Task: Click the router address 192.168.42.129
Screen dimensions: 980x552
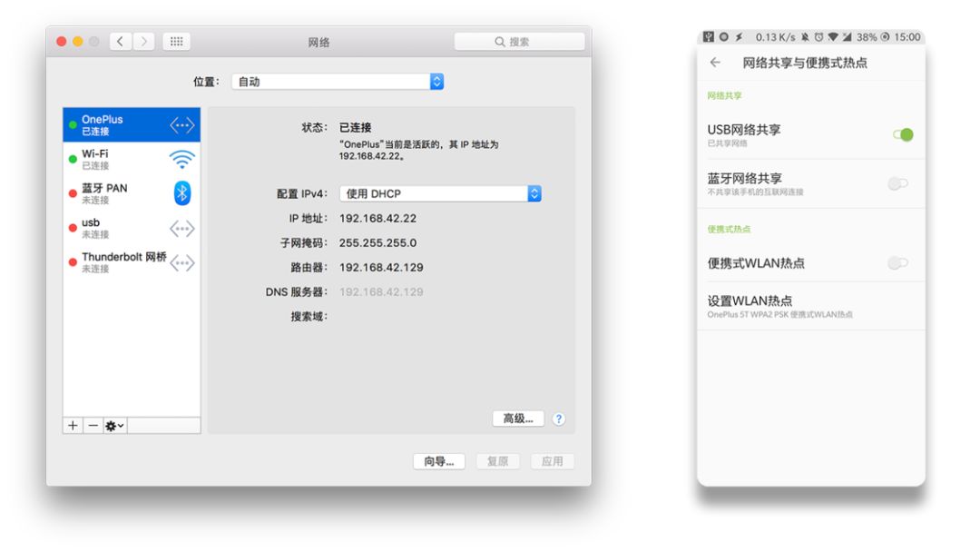Action: pyautogui.click(x=381, y=267)
